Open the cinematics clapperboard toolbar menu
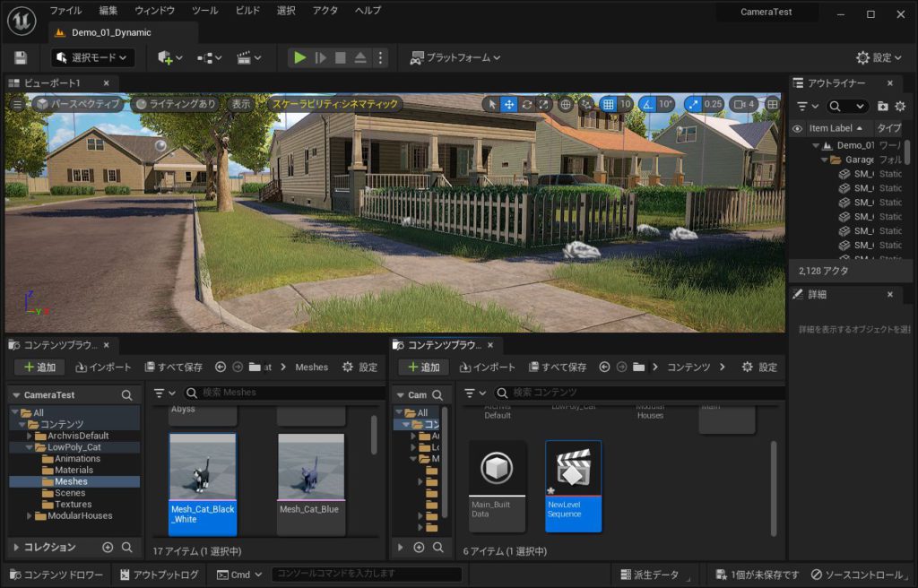Viewport: 918px width, 588px height. click(248, 57)
